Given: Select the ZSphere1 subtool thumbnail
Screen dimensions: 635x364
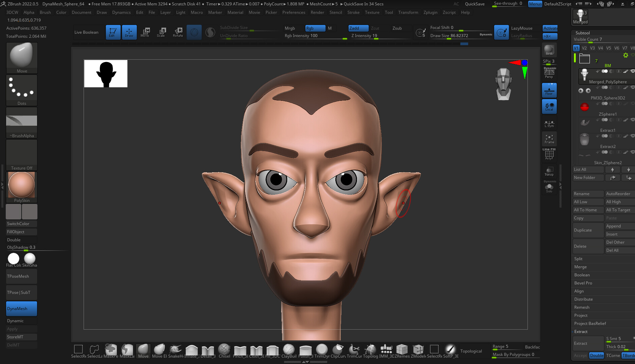Looking at the screenshot, I should click(584, 107).
